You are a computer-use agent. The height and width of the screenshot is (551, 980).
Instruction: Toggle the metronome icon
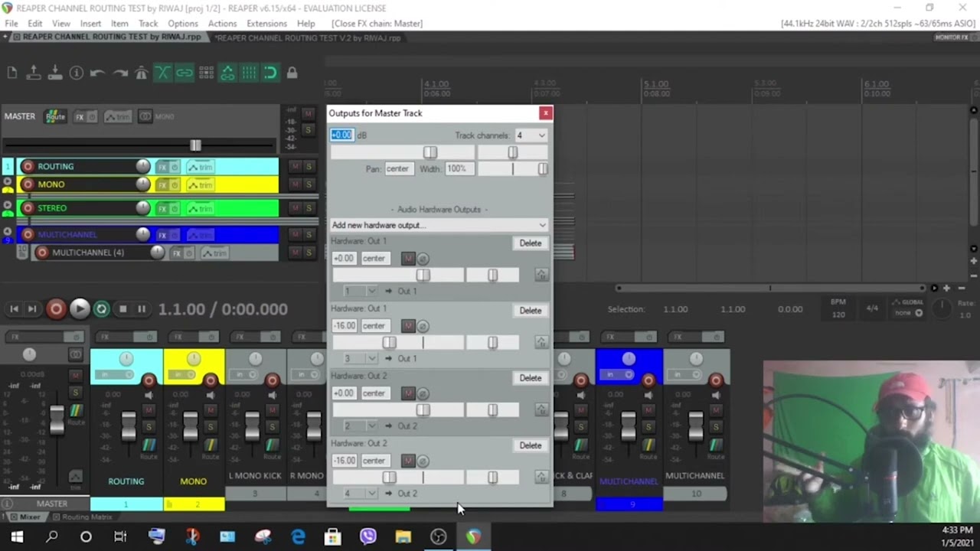[141, 73]
